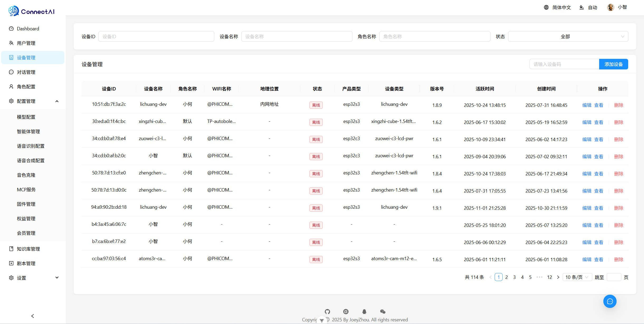
Task: Click the GitHub icon in footer
Action: click(327, 312)
